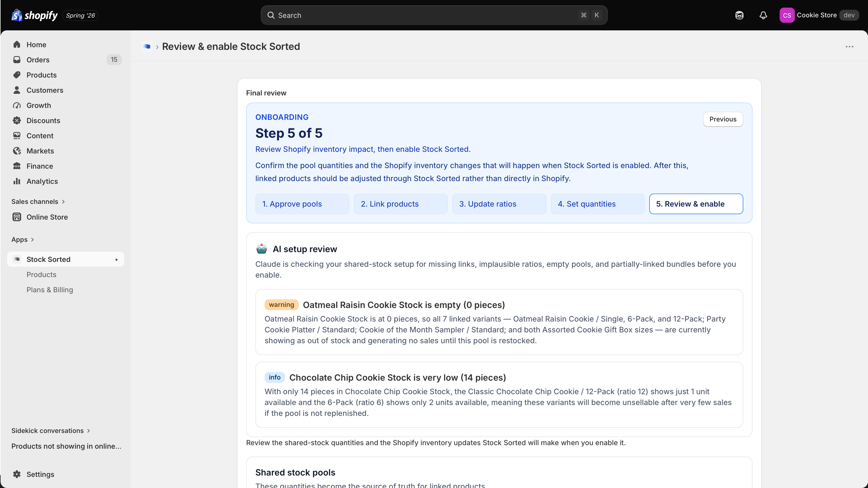
Task: Click the Orders count badge 15
Action: pyautogui.click(x=114, y=60)
